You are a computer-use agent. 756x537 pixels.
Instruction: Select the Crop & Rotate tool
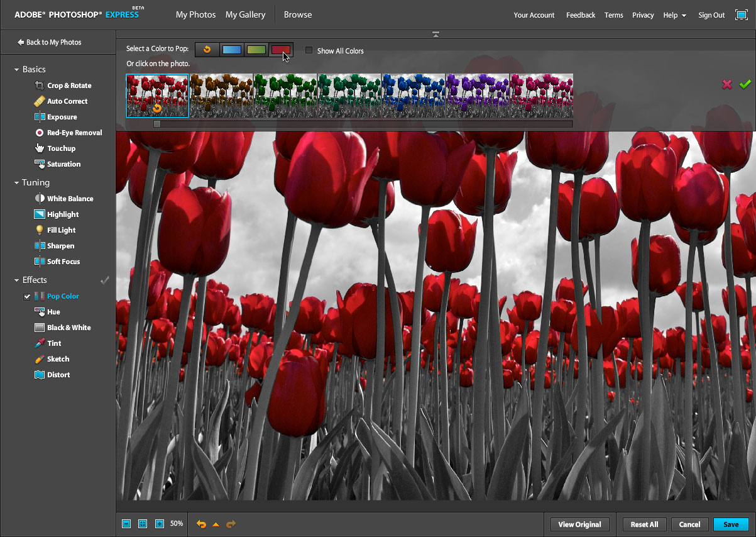tap(68, 86)
